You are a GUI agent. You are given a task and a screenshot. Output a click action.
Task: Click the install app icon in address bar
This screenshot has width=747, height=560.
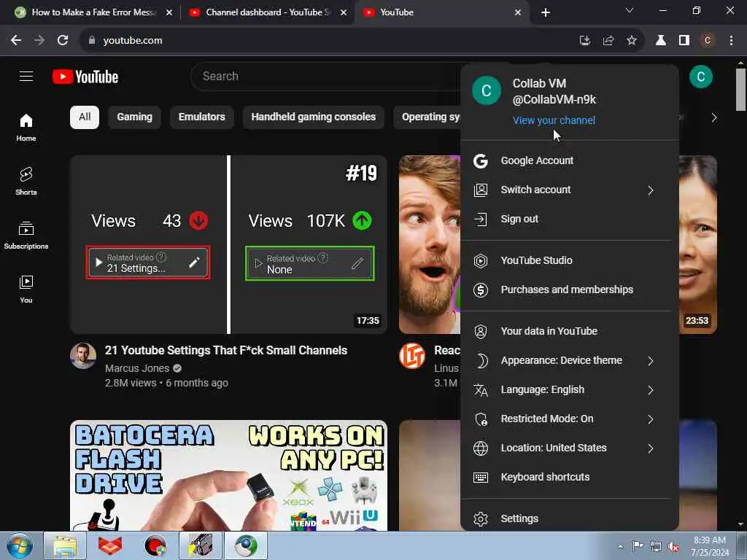(584, 41)
